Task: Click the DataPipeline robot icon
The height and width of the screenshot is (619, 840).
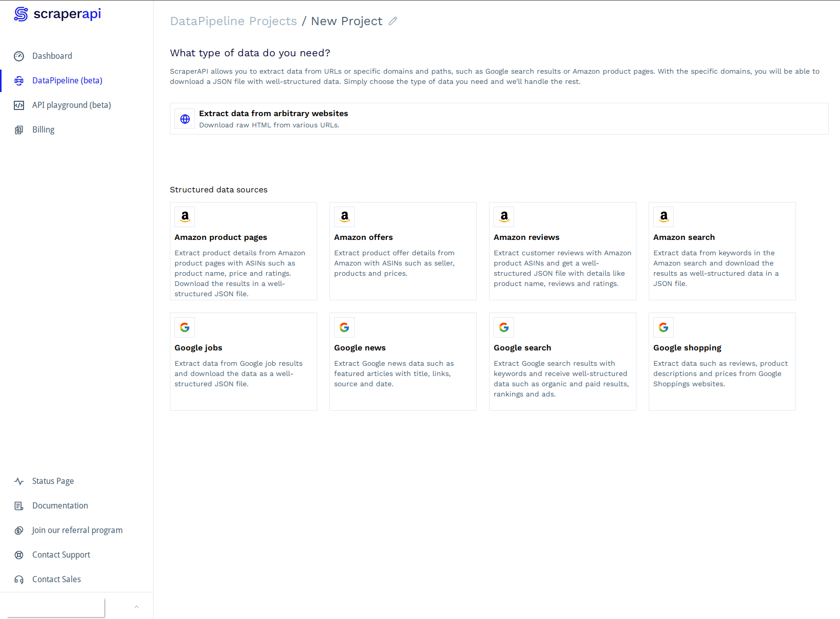Action: [x=19, y=81]
